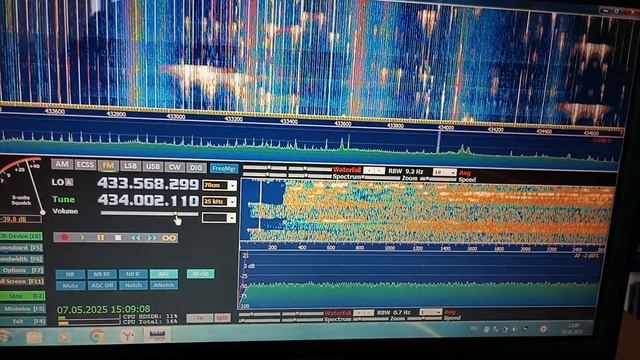Click the green play button
The image size is (640, 360).
82,237
